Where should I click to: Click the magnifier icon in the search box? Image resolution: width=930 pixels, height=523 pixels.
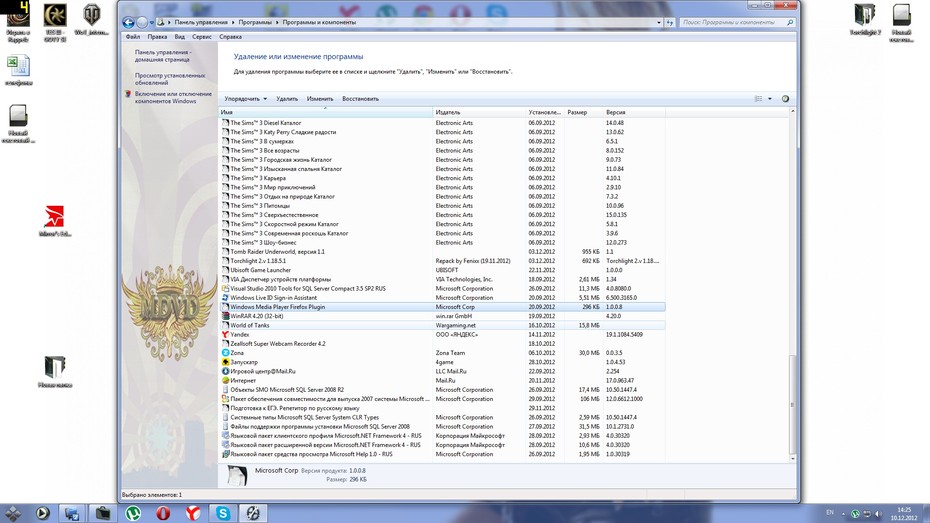tap(790, 23)
